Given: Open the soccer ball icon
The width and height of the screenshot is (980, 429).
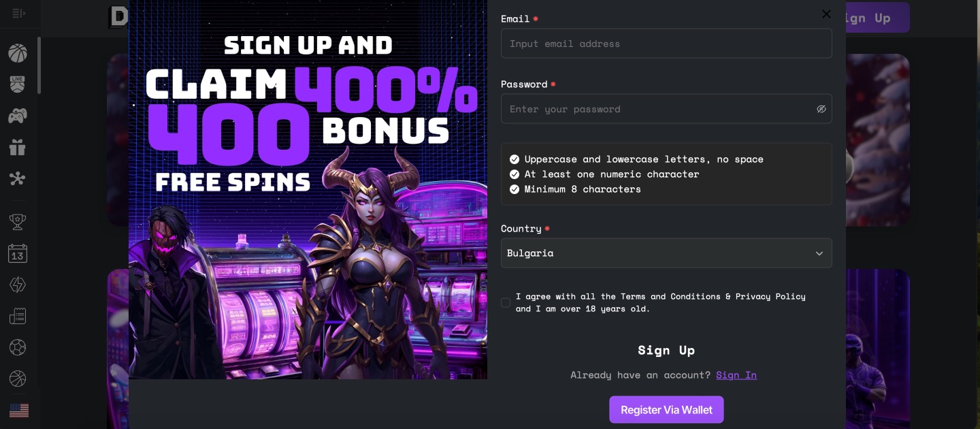Looking at the screenshot, I should click(18, 347).
